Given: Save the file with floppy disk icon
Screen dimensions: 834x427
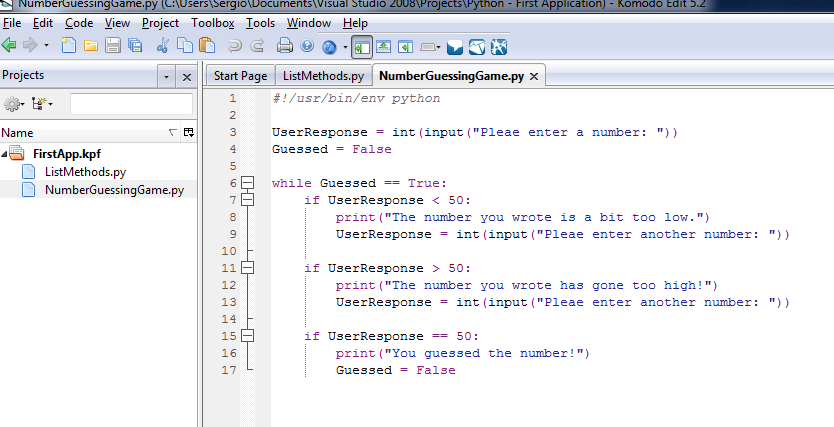Looking at the screenshot, I should point(113,46).
